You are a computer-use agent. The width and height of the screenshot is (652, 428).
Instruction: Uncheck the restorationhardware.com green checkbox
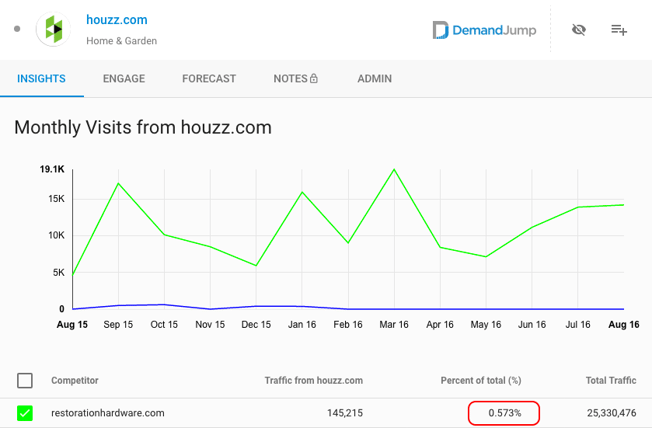(25, 413)
